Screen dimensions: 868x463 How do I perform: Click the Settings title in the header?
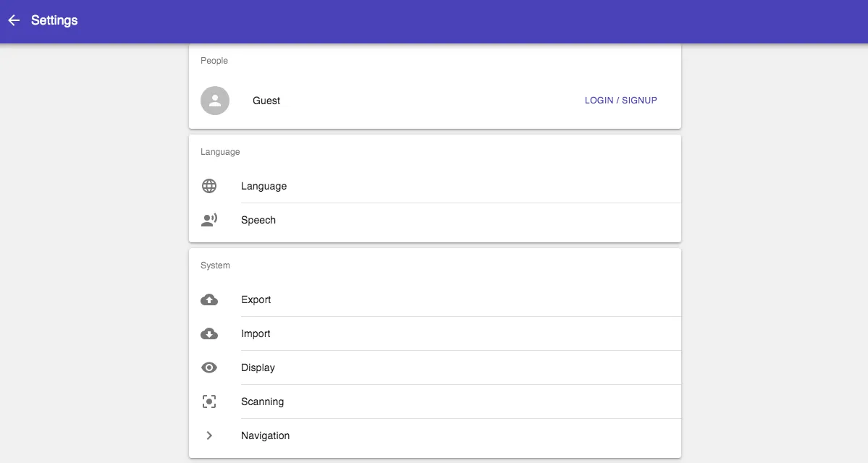coord(54,20)
